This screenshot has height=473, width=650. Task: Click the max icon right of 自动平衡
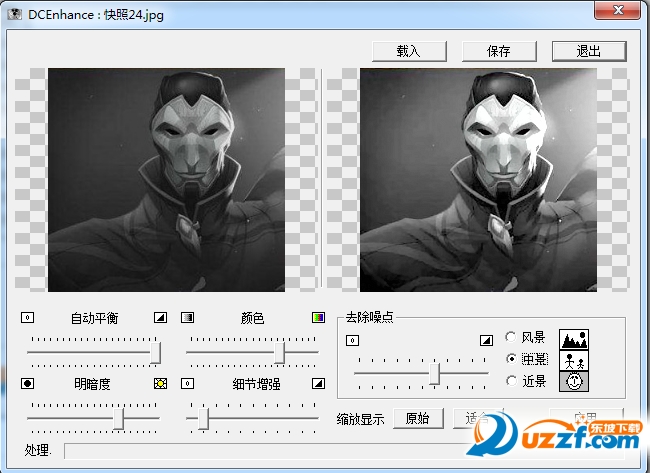click(159, 318)
